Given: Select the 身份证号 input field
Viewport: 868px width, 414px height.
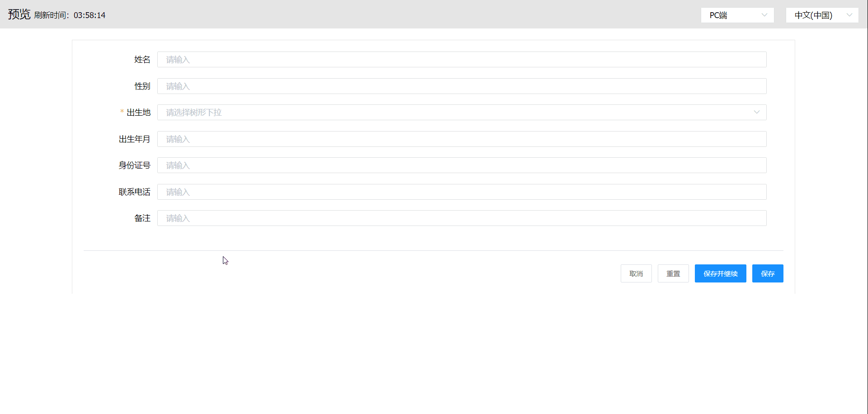Looking at the screenshot, I should coord(461,165).
